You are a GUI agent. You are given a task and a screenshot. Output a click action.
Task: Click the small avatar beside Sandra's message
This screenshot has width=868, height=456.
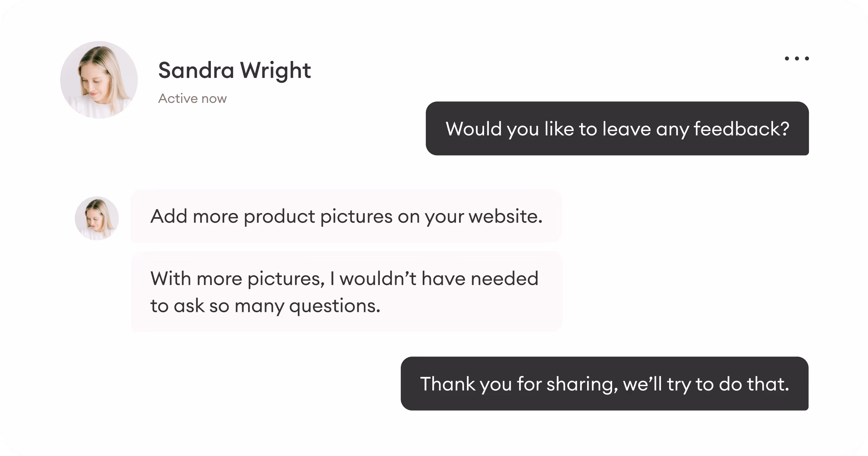97,219
